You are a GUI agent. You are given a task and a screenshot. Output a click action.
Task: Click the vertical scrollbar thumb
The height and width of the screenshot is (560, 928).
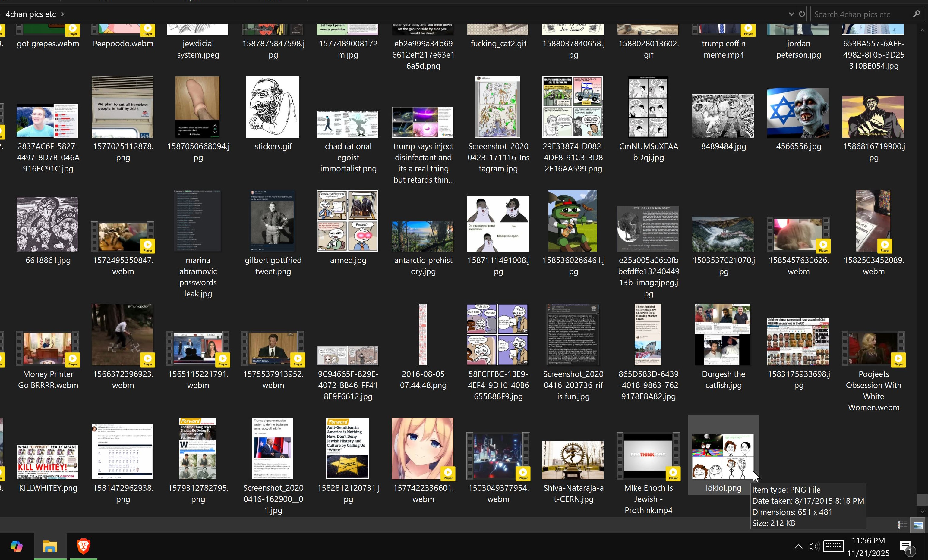tap(922, 500)
